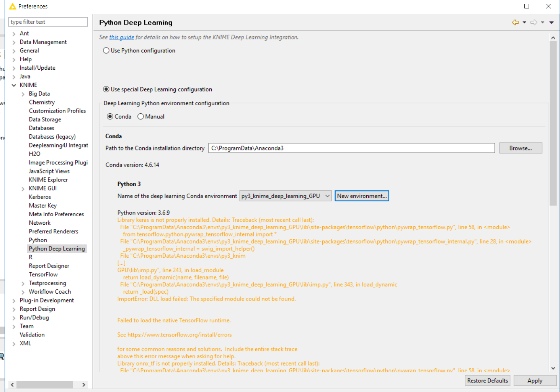560x392 pixels.
Task: Click the back navigation arrow icon
Action: (x=515, y=23)
